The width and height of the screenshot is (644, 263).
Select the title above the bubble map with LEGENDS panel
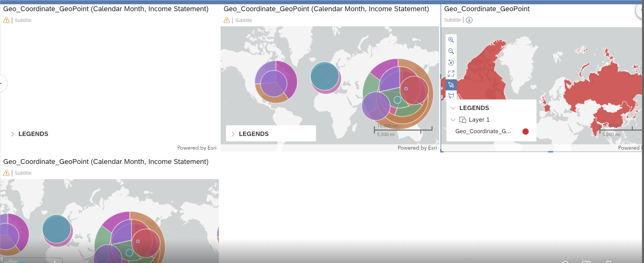tap(326, 9)
